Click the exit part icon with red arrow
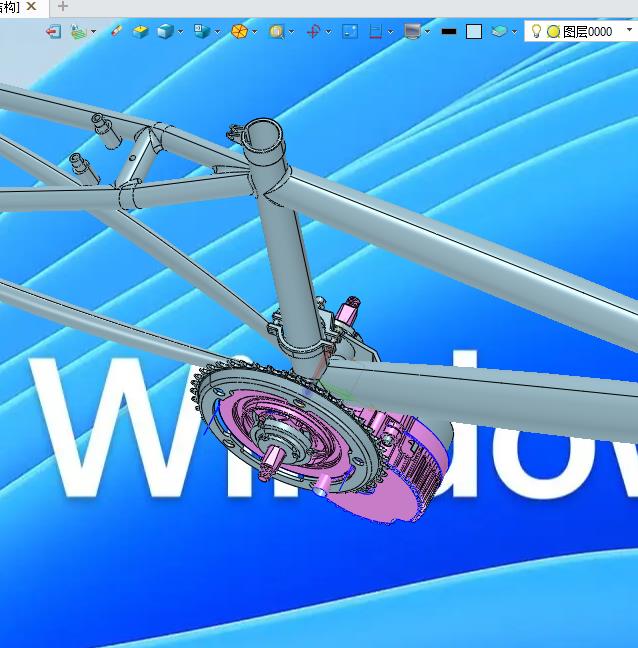The width and height of the screenshot is (638, 648). tap(53, 31)
